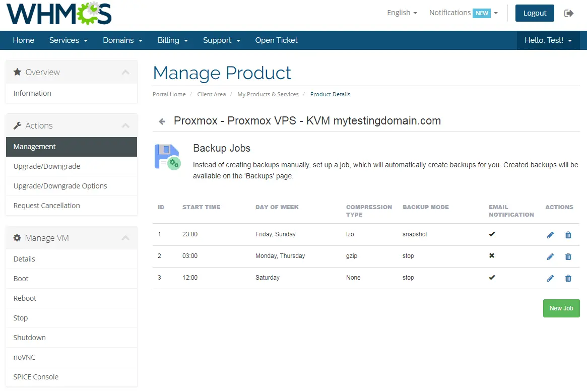The image size is (587, 392).
Task: Open the Notifications dropdown
Action: click(x=464, y=13)
